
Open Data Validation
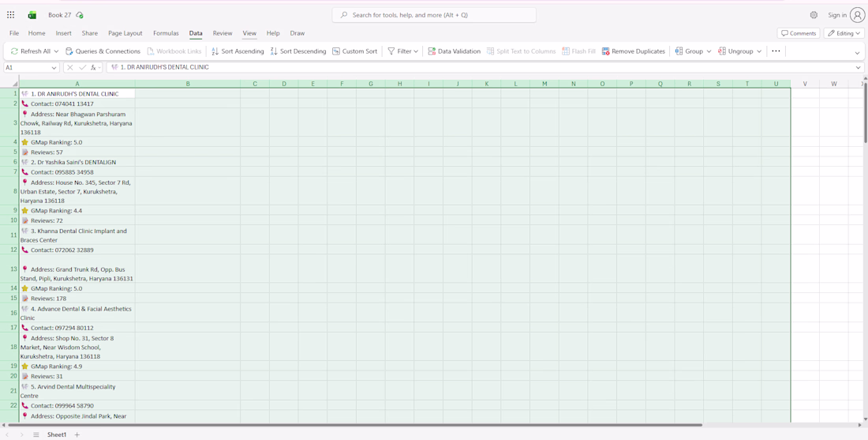pos(454,51)
